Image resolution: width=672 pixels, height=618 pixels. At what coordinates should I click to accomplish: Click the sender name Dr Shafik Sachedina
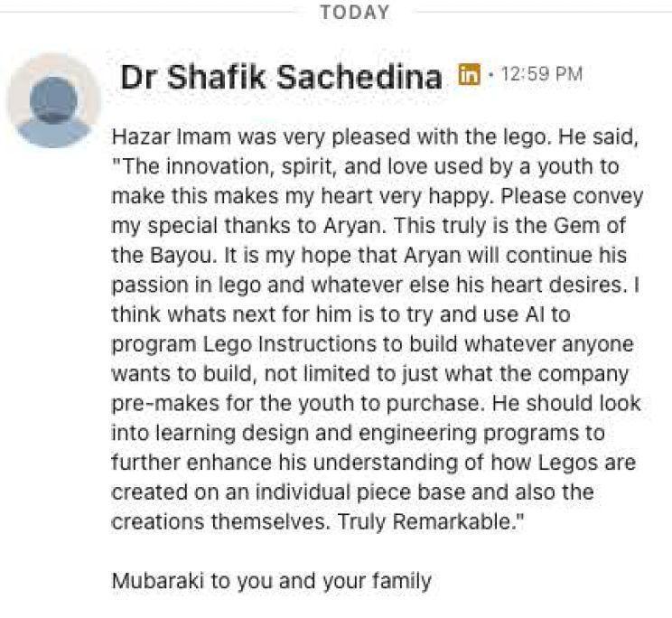point(281,77)
